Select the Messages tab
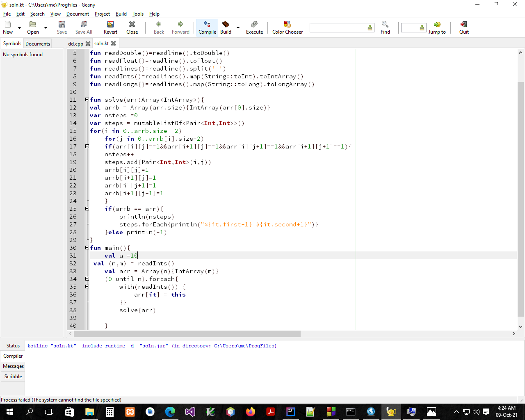 [13, 366]
